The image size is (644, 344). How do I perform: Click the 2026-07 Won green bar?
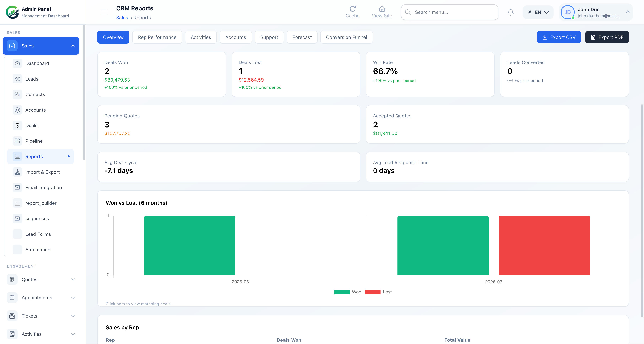(x=443, y=245)
